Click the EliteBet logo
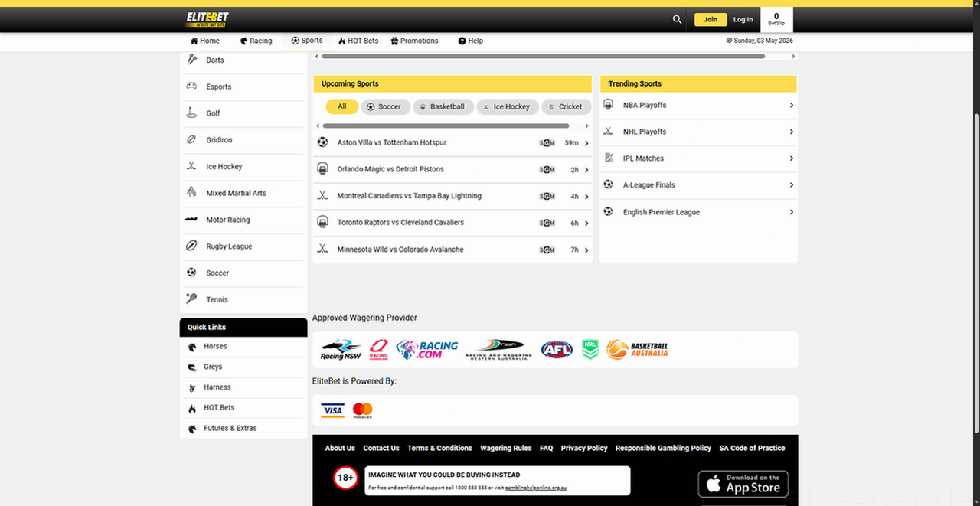Image resolution: width=980 pixels, height=506 pixels. click(x=207, y=19)
